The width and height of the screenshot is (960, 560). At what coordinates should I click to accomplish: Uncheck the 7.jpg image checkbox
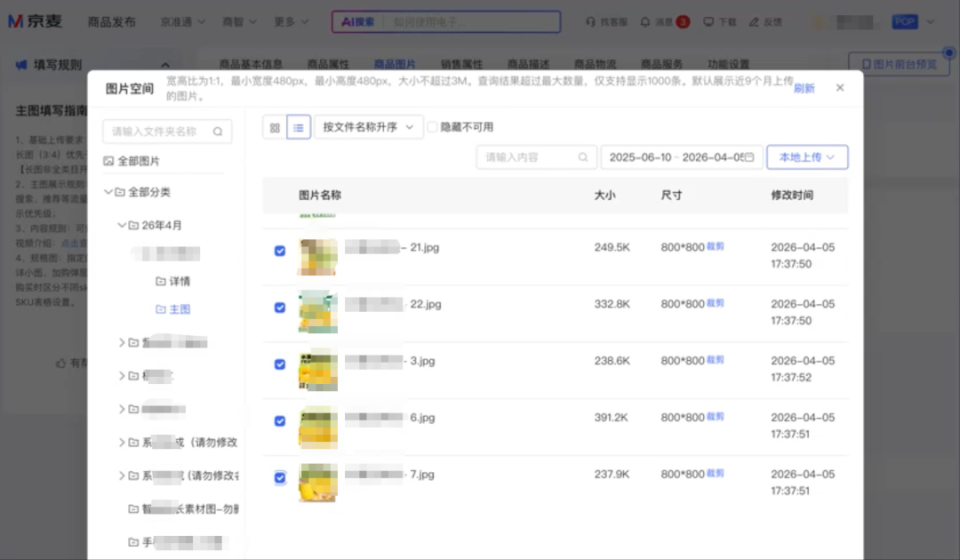pos(280,477)
